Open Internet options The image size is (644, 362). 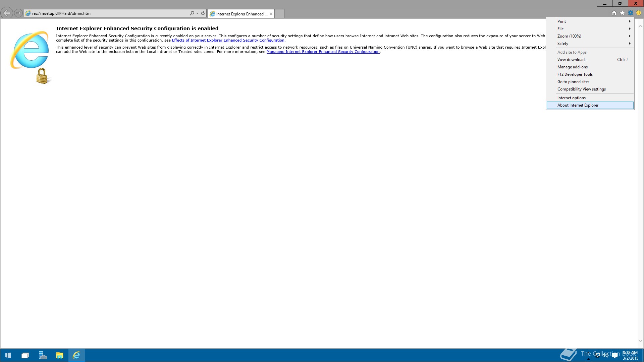click(590, 98)
